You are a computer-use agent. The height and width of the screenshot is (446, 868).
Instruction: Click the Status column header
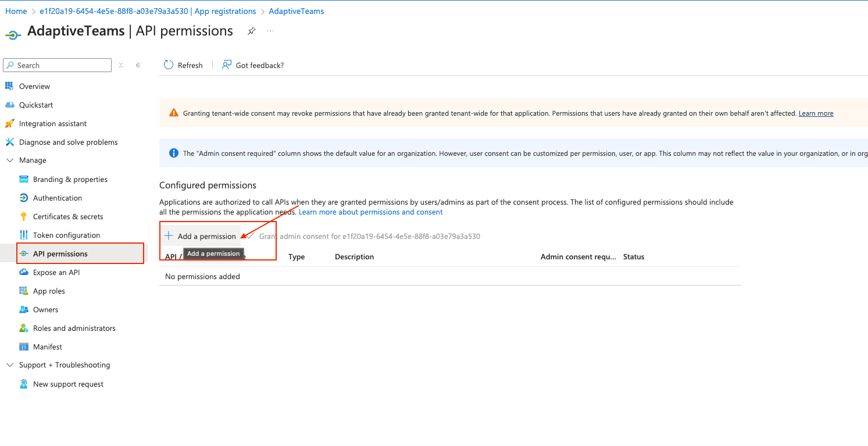tap(634, 256)
